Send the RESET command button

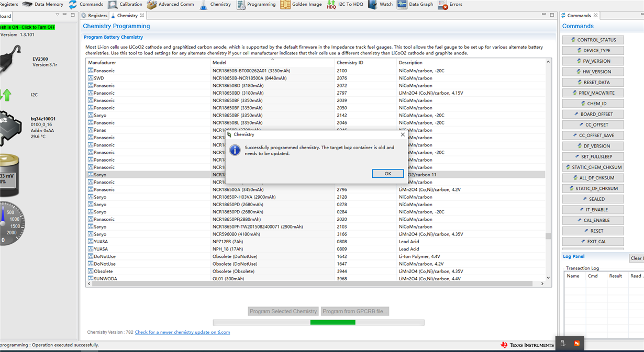point(593,231)
